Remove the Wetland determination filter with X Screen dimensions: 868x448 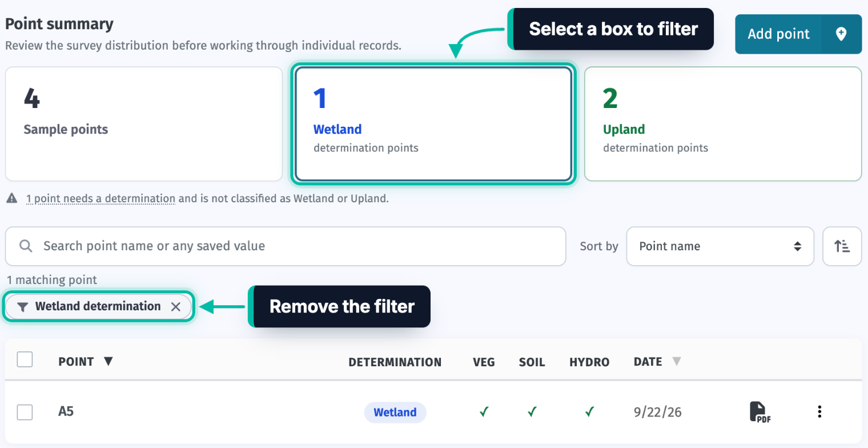pyautogui.click(x=176, y=307)
